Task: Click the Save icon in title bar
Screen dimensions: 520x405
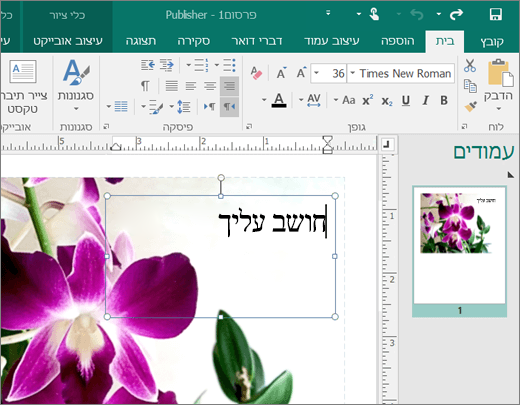Action: click(495, 15)
